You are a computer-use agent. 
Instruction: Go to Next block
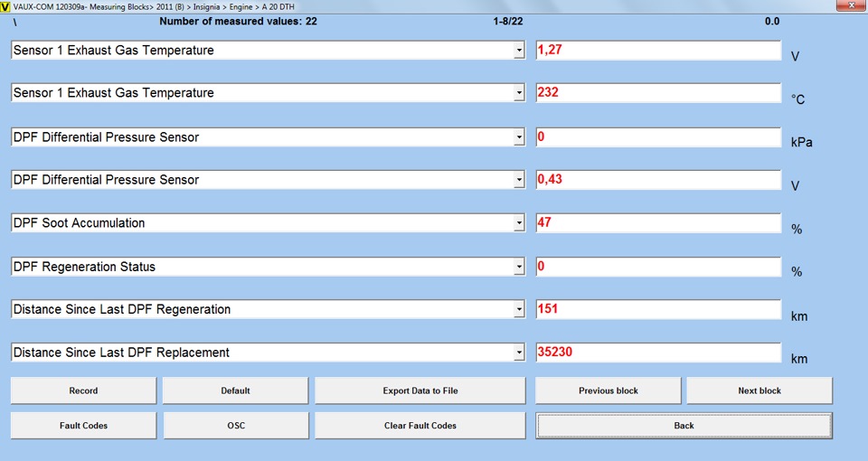tap(759, 390)
